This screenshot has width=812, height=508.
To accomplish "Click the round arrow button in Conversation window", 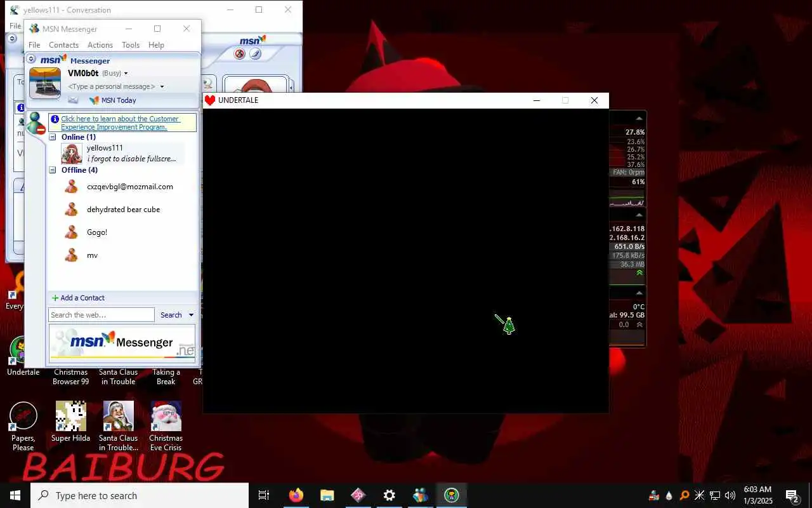I will click(x=12, y=39).
